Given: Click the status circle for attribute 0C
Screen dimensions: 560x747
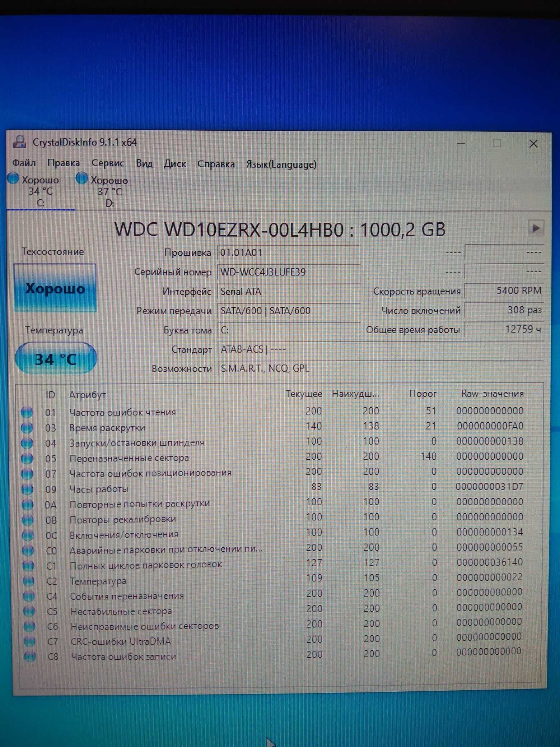Looking at the screenshot, I should (28, 535).
